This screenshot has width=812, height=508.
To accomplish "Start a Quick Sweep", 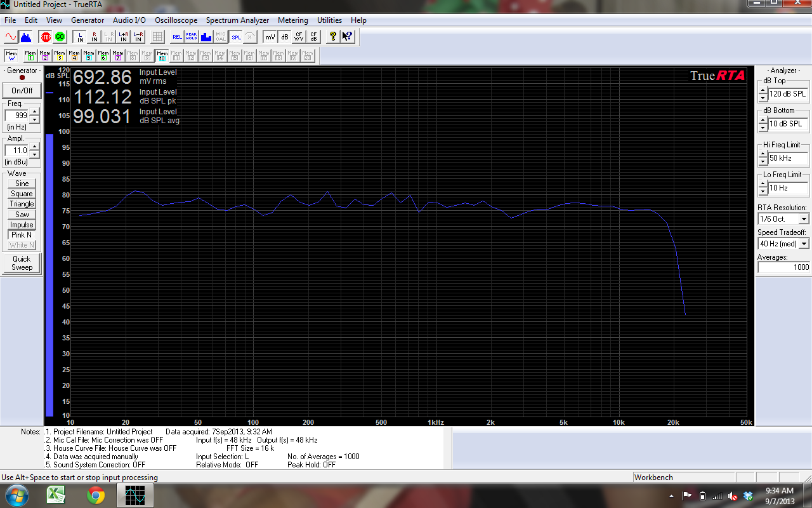I will tap(22, 263).
